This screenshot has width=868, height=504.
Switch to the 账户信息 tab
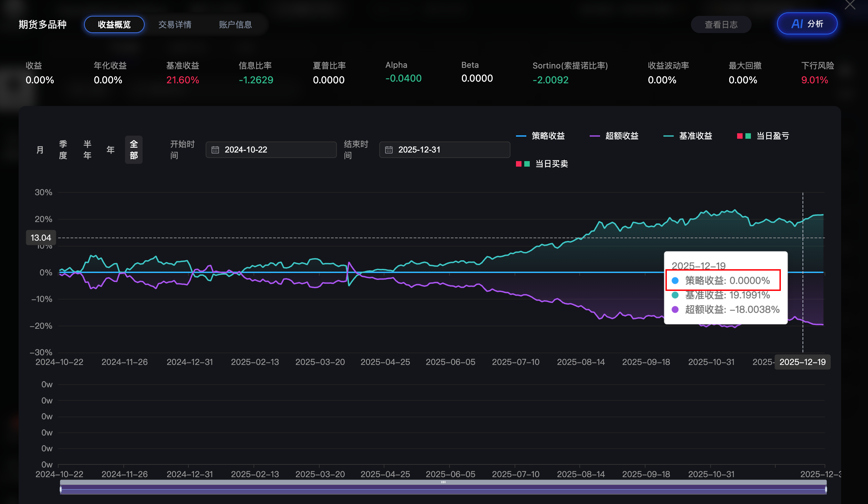pos(235,24)
